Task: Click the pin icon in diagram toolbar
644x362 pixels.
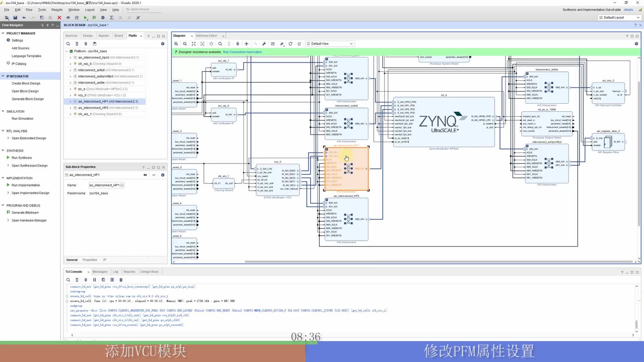Action: coord(282,44)
